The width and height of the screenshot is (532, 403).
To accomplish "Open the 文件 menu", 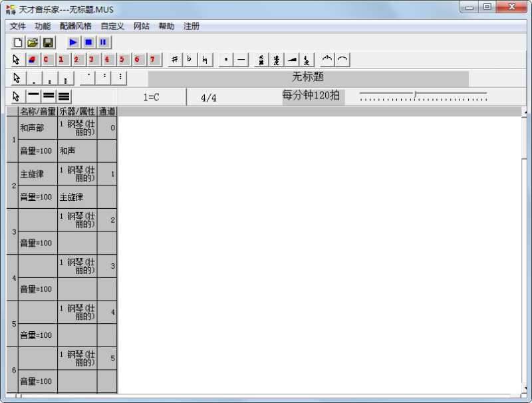I will click(17, 26).
